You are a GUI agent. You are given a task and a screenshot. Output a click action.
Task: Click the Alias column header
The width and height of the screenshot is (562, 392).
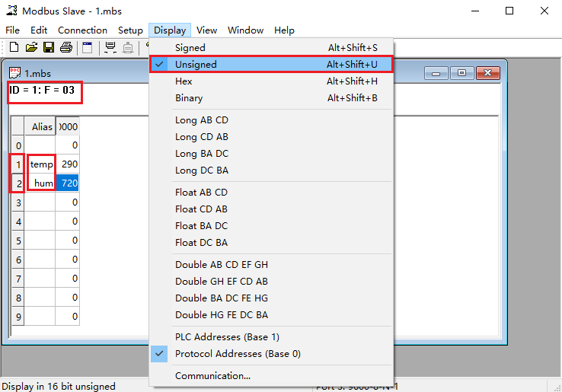(x=40, y=126)
